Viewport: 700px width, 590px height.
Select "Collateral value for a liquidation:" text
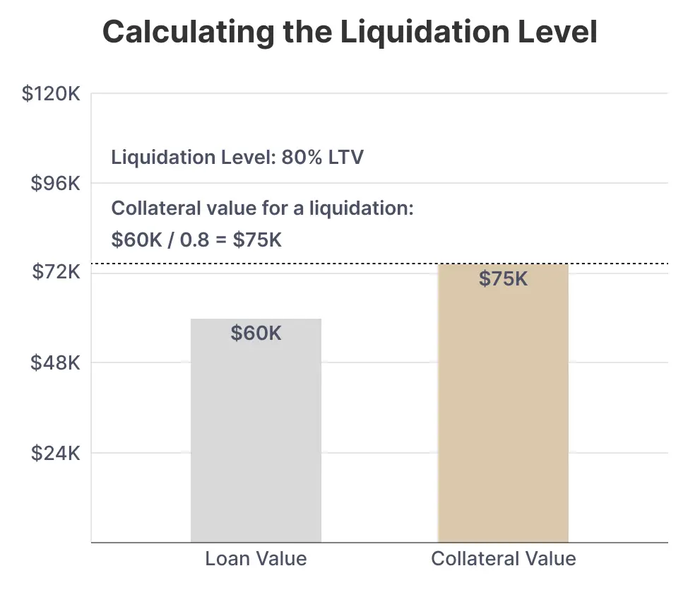(x=262, y=209)
